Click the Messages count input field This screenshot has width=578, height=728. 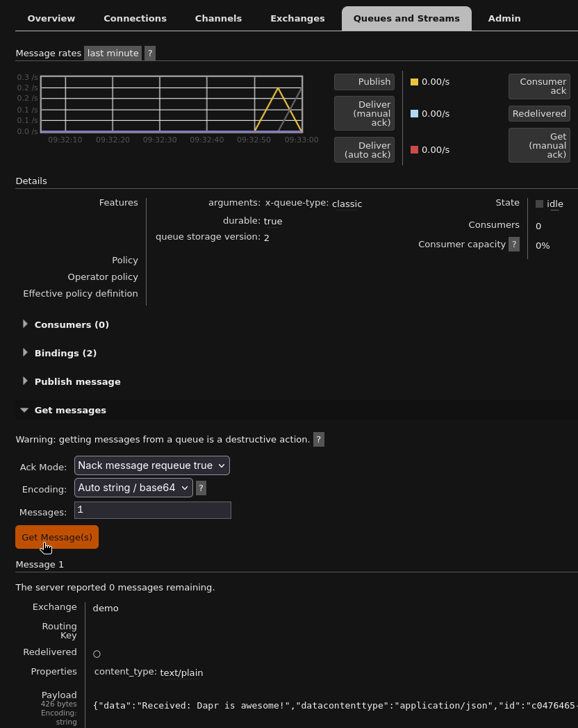coord(153,510)
